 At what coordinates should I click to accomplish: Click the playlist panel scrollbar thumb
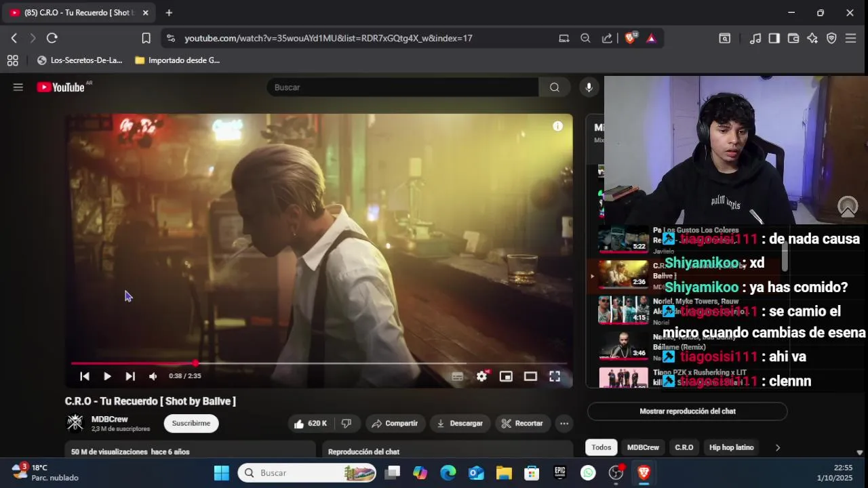[x=785, y=256]
